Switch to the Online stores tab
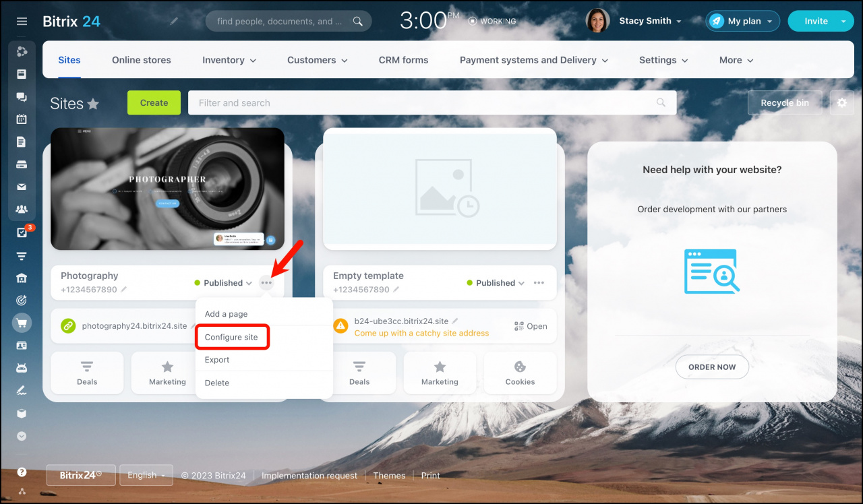The image size is (863, 504). [142, 60]
